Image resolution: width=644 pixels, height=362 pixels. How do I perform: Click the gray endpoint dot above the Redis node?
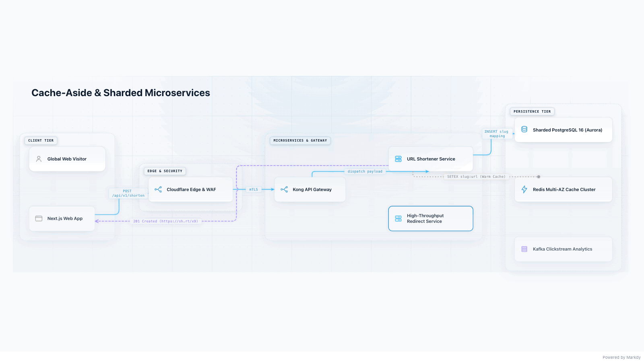pyautogui.click(x=539, y=177)
